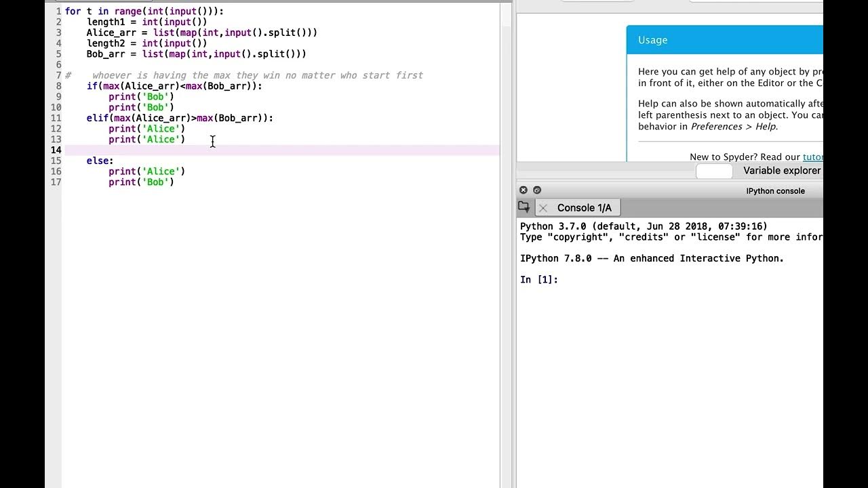Open the console tabs browse folder icon
Screen dimensions: 868x488
524,207
